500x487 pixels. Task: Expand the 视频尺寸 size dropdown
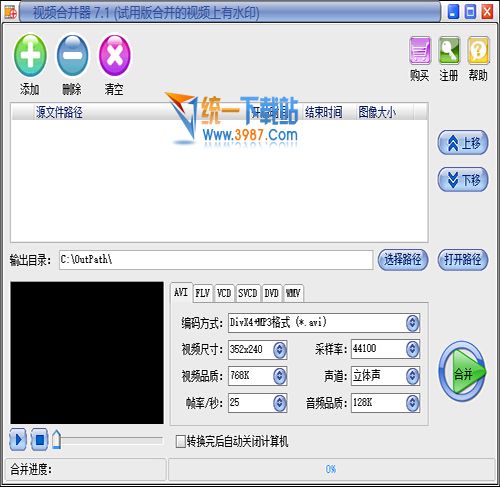click(x=280, y=349)
